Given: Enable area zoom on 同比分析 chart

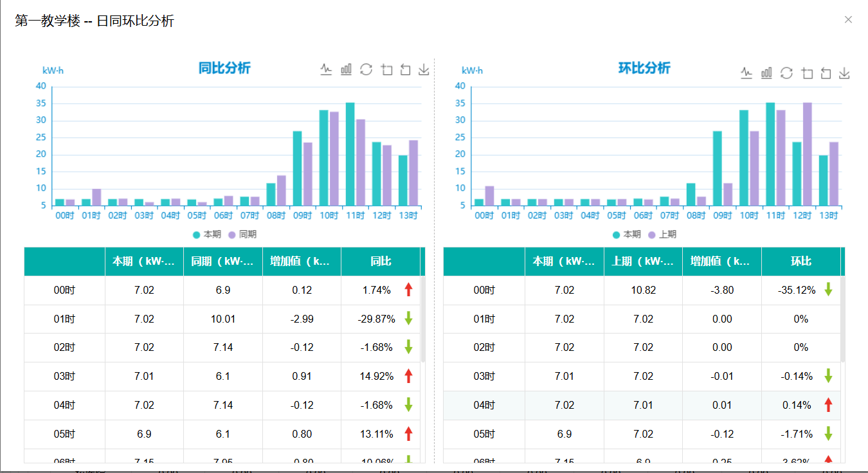Looking at the screenshot, I should [386, 69].
